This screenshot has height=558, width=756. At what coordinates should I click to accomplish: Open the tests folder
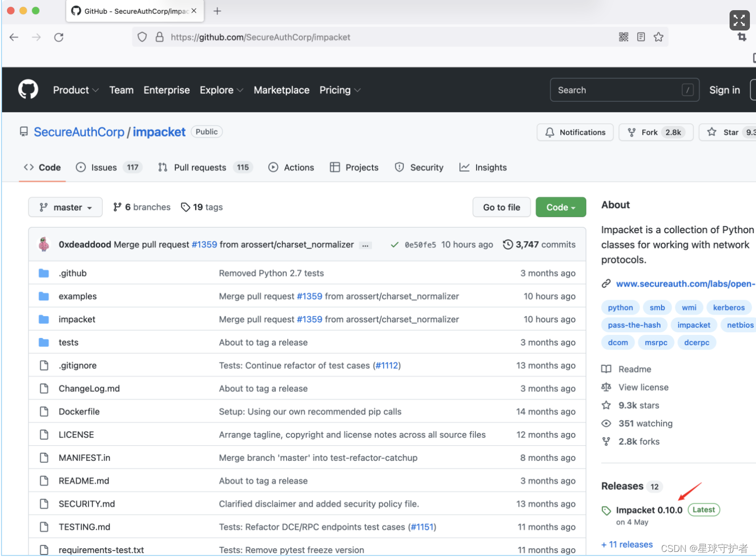tap(68, 343)
